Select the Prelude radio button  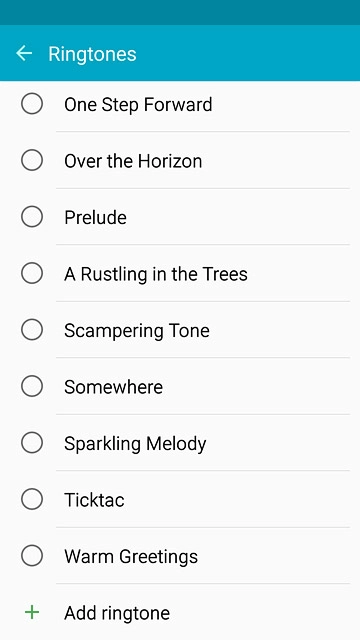[32, 216]
